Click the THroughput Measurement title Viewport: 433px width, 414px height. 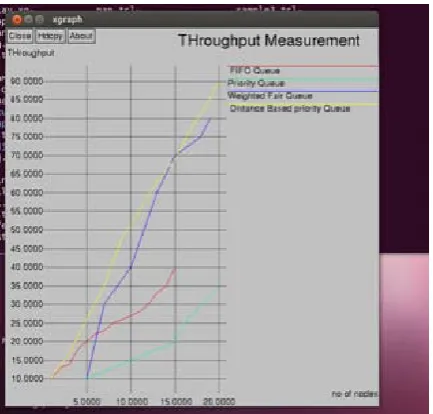point(269,40)
